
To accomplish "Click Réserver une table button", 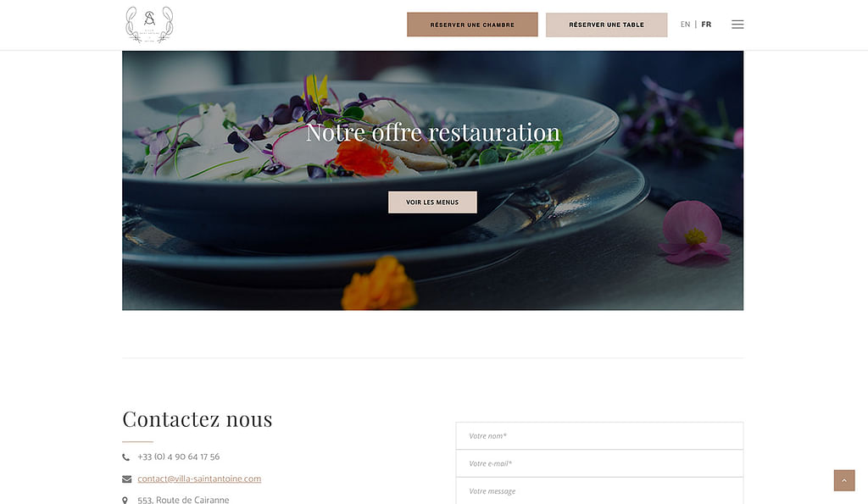I will [x=606, y=25].
